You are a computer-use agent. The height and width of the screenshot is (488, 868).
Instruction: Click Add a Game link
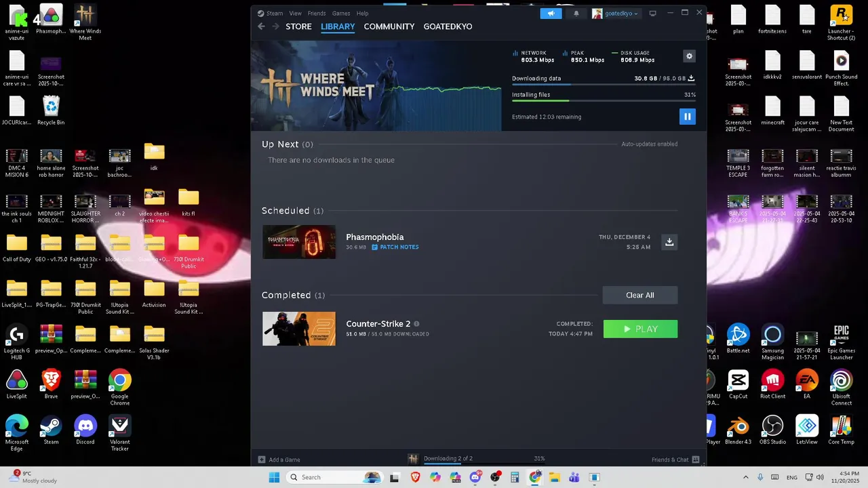[x=284, y=460]
